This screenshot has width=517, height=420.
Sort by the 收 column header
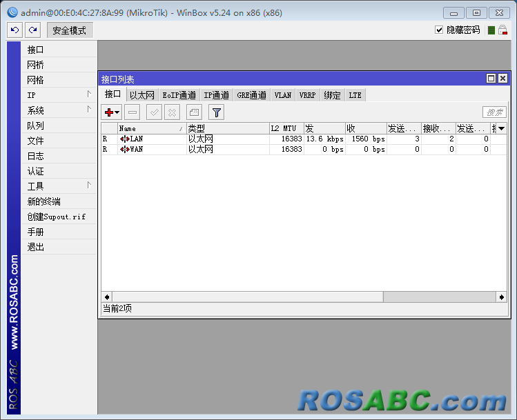pos(366,128)
